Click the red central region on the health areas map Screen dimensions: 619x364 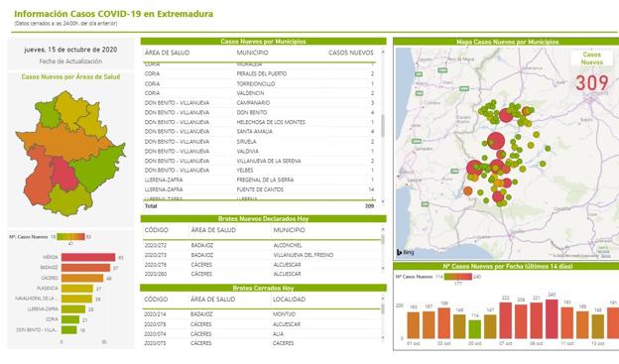62,175
